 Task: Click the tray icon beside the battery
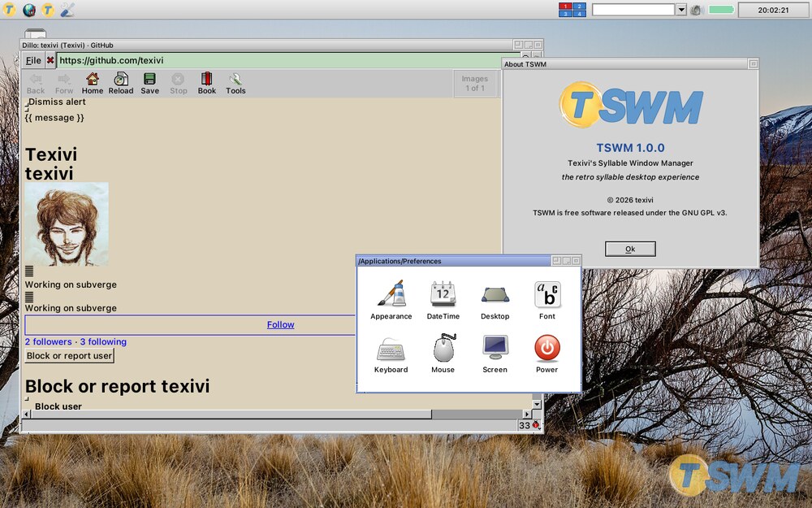697,10
